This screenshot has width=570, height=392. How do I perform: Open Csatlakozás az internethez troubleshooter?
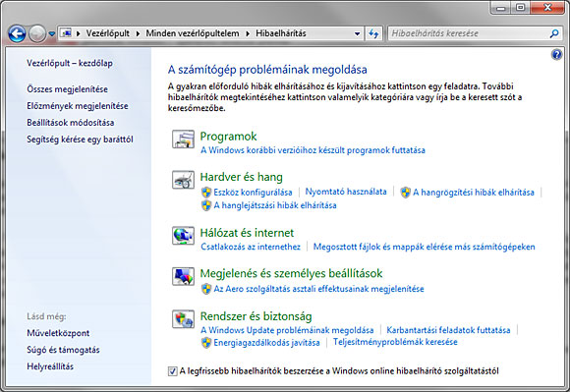click(251, 247)
